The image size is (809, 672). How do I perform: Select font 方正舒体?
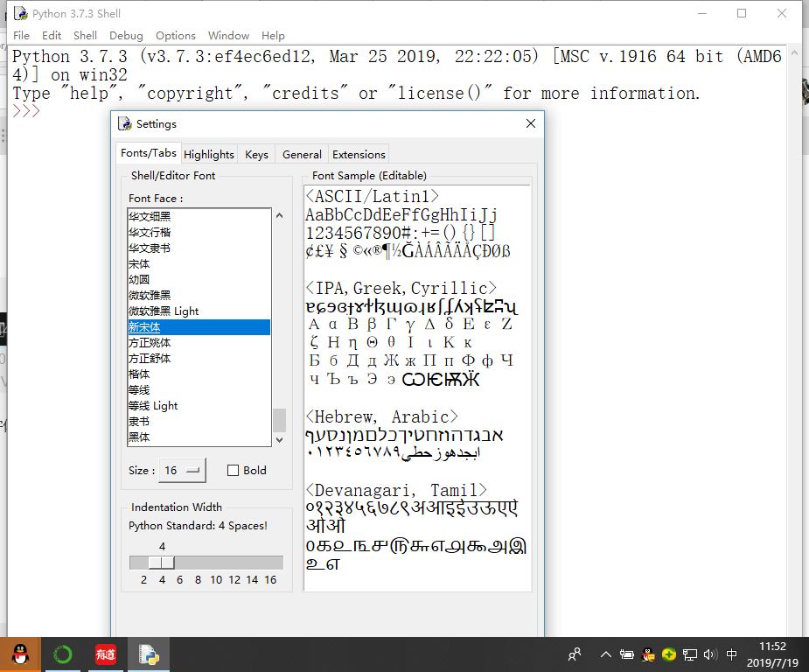pyautogui.click(x=199, y=358)
